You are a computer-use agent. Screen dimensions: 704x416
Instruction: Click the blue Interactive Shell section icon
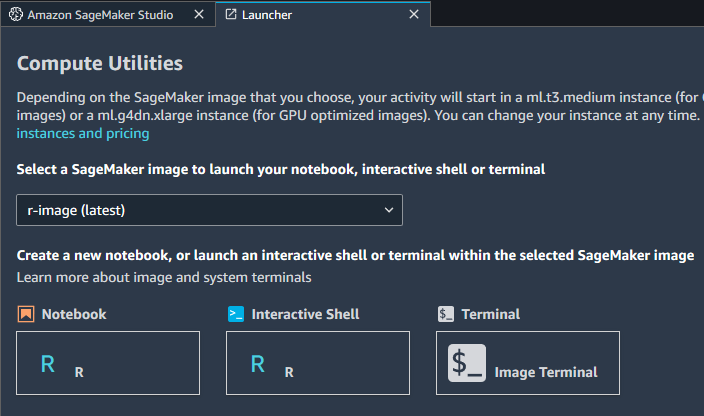click(x=236, y=314)
